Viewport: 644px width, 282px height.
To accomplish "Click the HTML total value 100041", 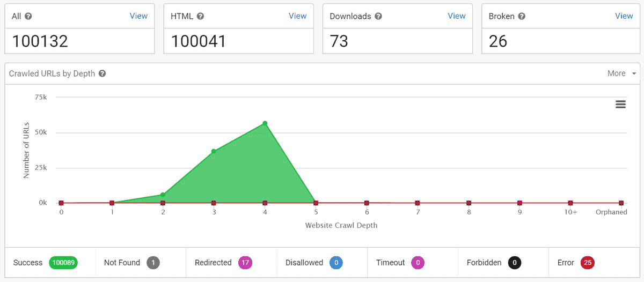I will pos(199,41).
